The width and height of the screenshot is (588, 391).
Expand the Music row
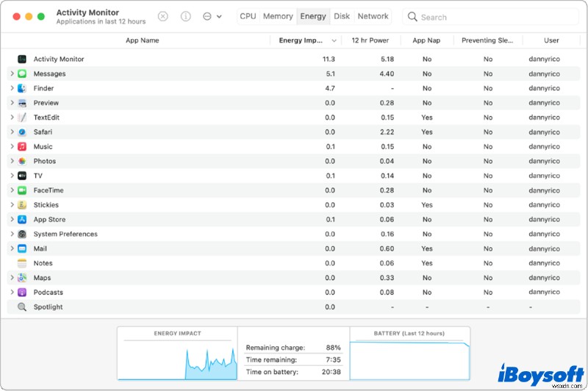[x=12, y=146]
